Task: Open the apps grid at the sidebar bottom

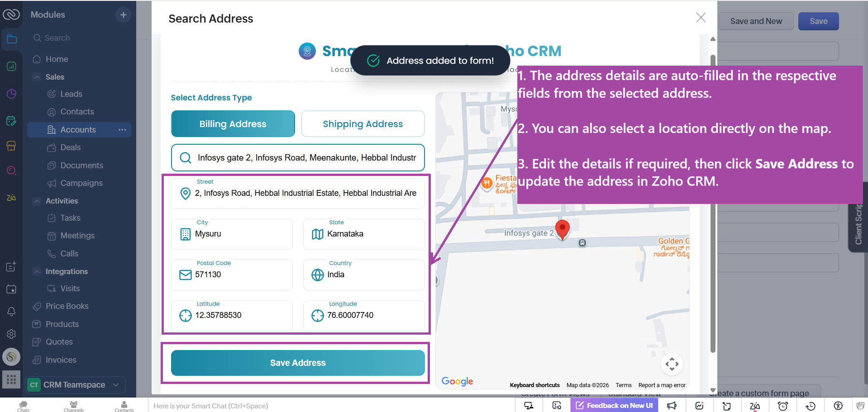Action: [x=11, y=379]
